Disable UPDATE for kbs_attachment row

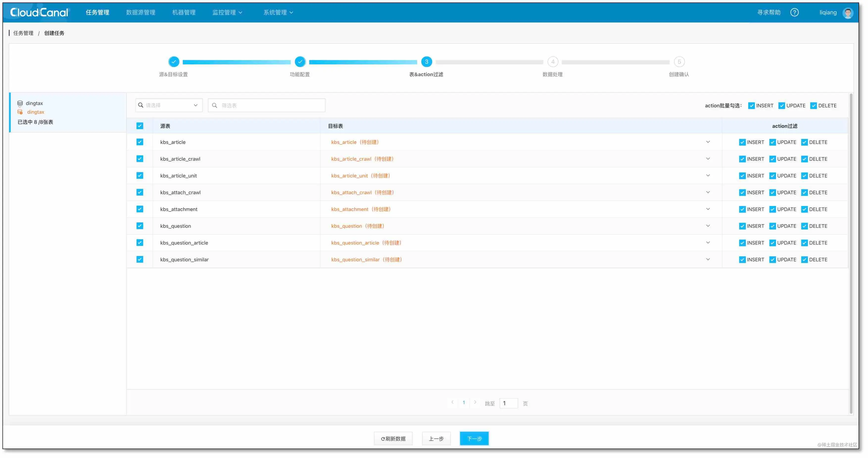click(x=772, y=209)
